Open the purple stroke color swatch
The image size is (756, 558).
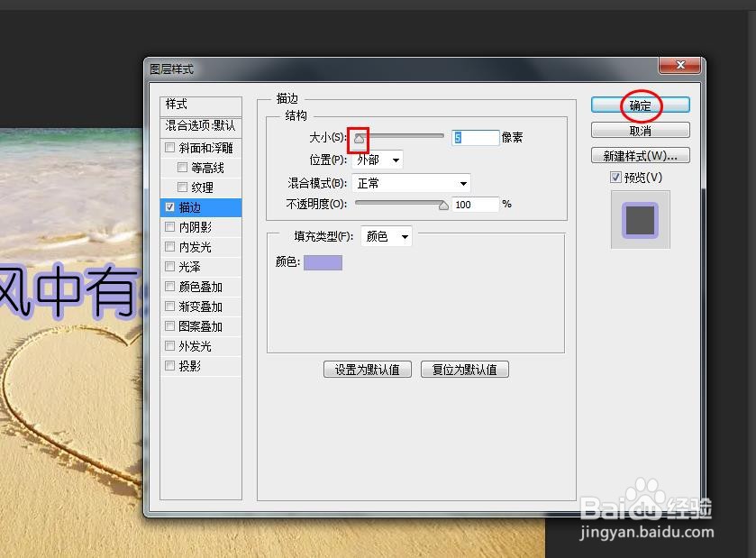coord(323,263)
